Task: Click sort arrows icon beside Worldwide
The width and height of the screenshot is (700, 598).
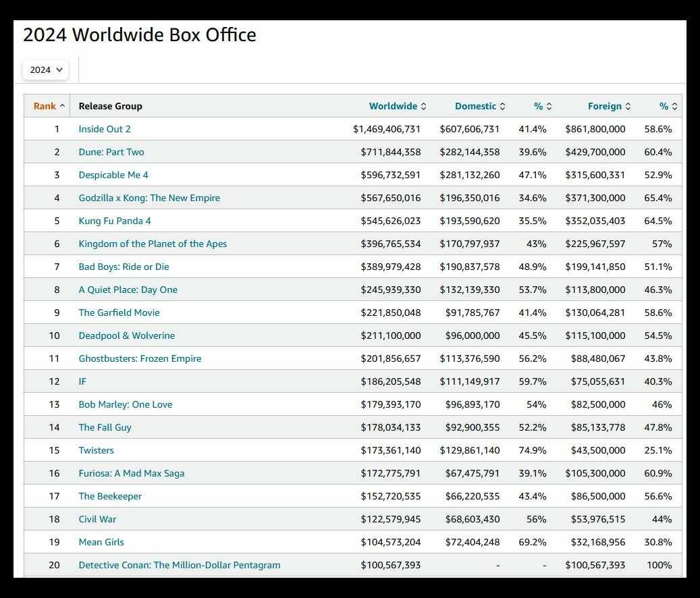Action: point(424,106)
